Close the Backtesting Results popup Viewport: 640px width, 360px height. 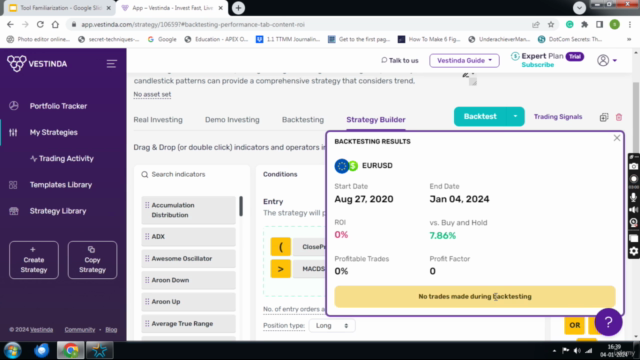pos(617,138)
